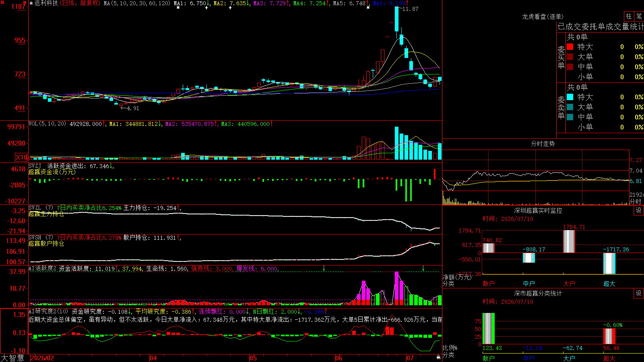Click the lock icon at timeline end
The width and height of the screenshot is (644, 362).
[x=438, y=357]
